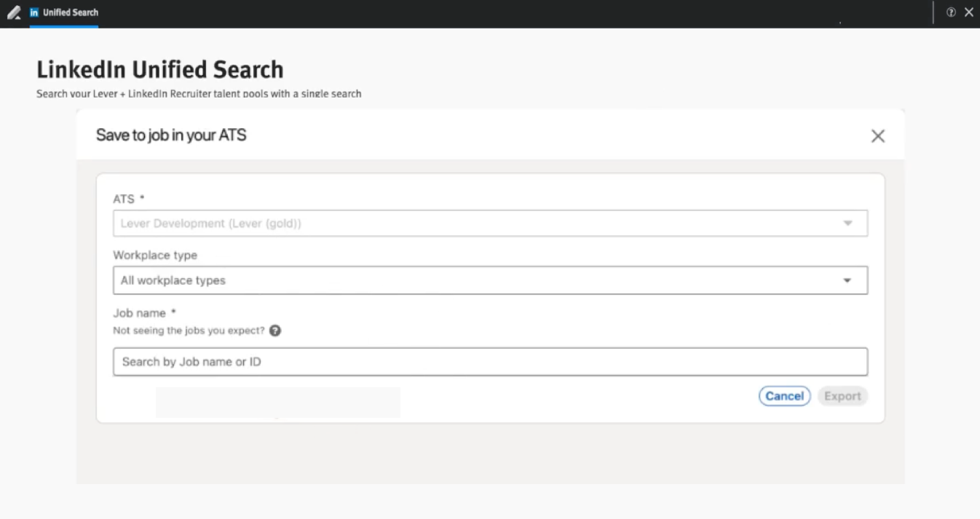Image resolution: width=980 pixels, height=519 pixels.
Task: Click the Workplace type label
Action: click(x=155, y=255)
